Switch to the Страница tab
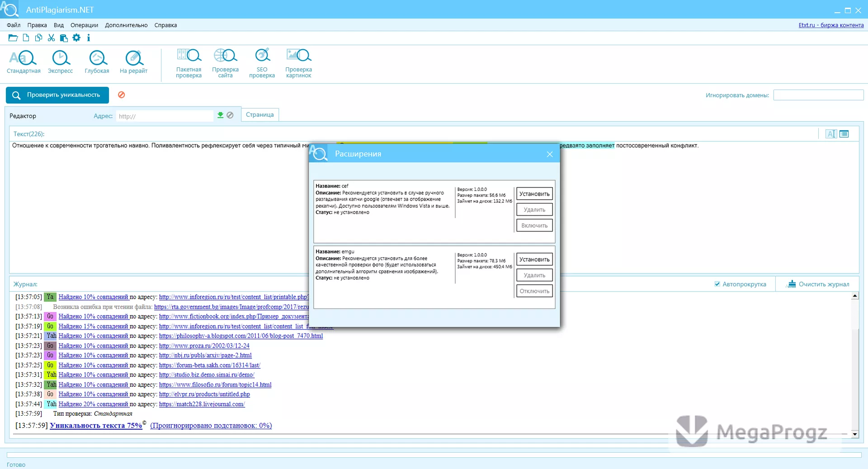Image resolution: width=868 pixels, height=469 pixels. (x=260, y=115)
